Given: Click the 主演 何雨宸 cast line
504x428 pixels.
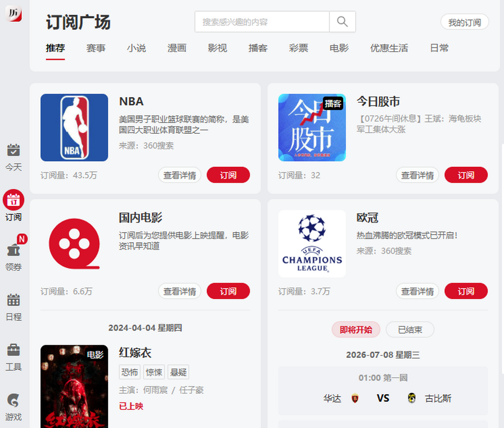Looking at the screenshot, I should coord(161,390).
